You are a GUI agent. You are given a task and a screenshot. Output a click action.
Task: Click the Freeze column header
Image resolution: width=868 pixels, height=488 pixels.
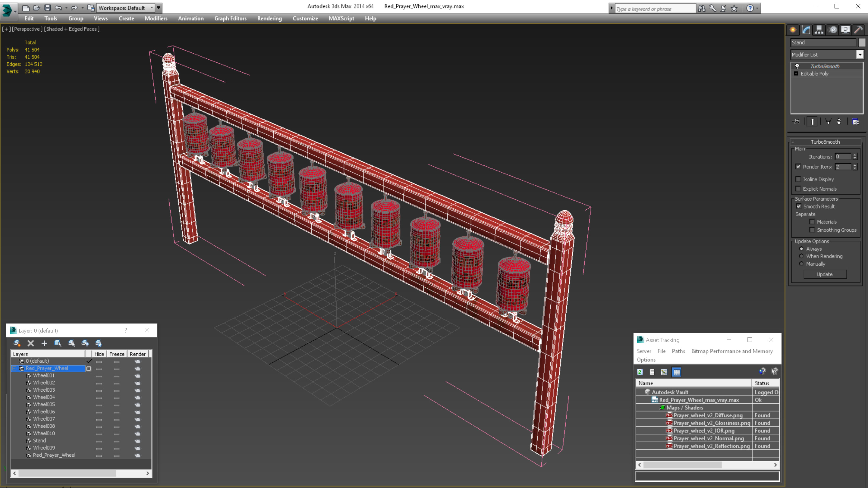pyautogui.click(x=117, y=354)
